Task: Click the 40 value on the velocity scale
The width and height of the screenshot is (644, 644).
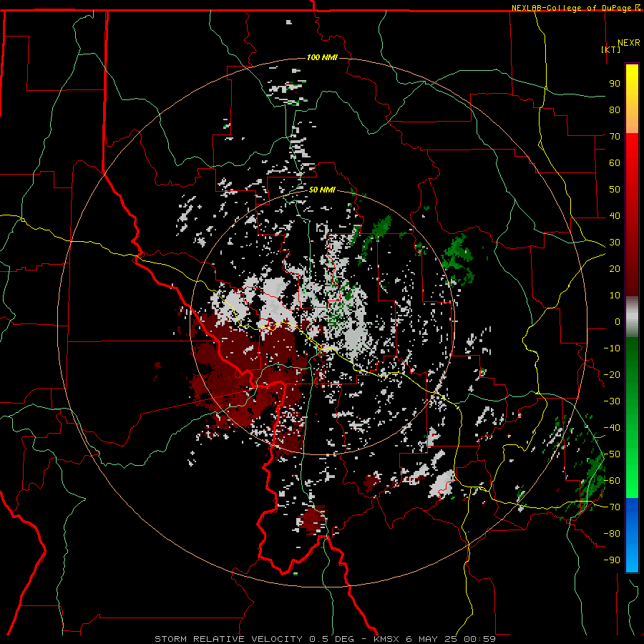Action: click(x=615, y=216)
